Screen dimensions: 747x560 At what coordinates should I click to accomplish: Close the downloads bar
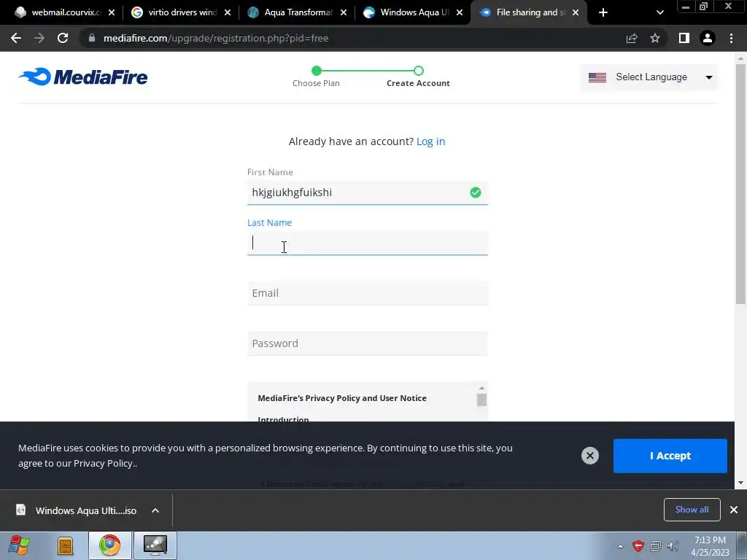click(x=734, y=510)
